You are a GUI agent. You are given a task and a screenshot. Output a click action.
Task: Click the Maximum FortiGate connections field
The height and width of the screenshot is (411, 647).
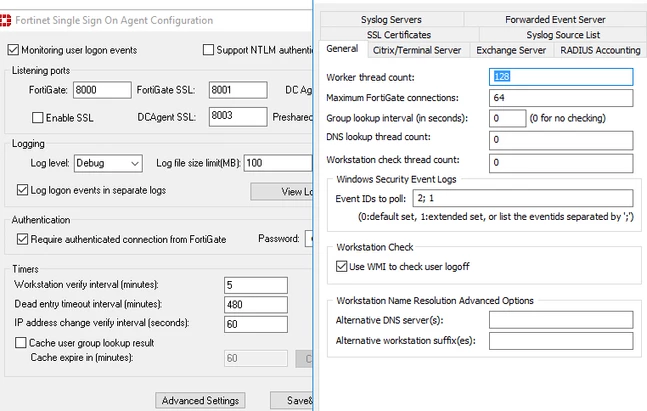point(561,98)
